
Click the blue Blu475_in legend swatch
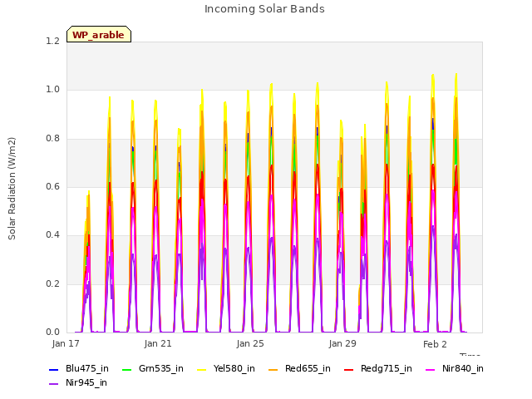[x=54, y=369]
